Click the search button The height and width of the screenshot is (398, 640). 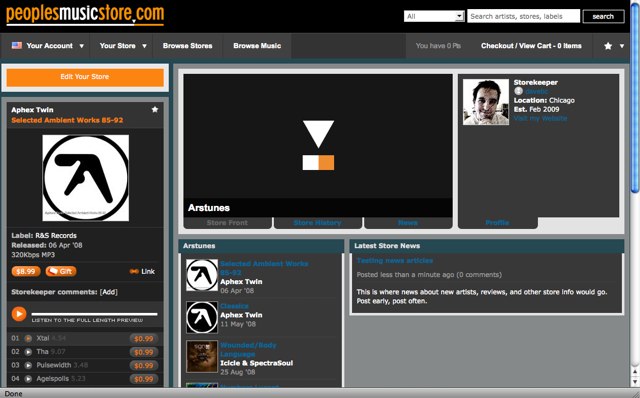coord(603,16)
